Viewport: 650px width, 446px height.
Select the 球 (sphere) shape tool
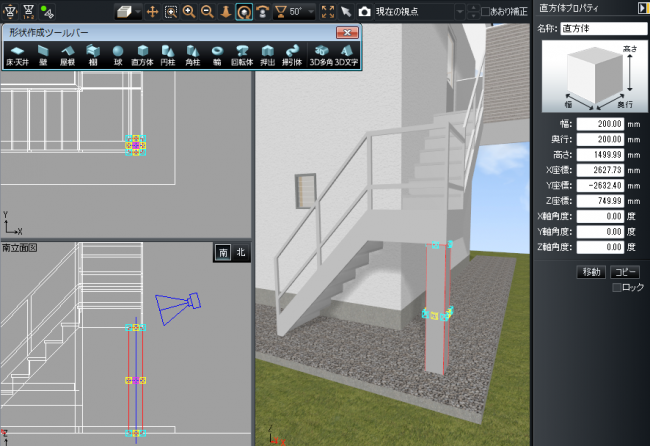[x=117, y=55]
